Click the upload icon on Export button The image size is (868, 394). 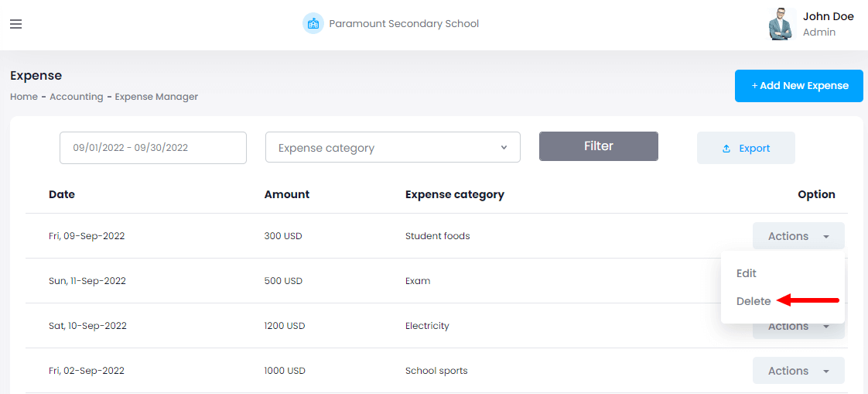726,149
